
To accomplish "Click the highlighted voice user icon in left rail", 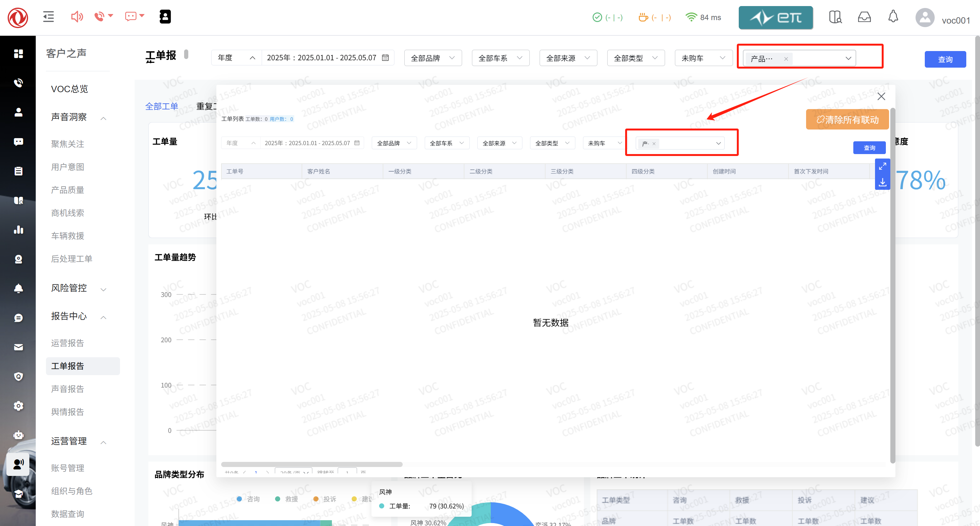I will pos(18,464).
